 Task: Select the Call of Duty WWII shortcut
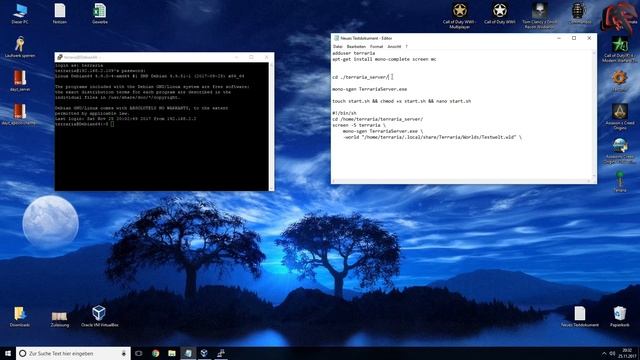pos(500,13)
